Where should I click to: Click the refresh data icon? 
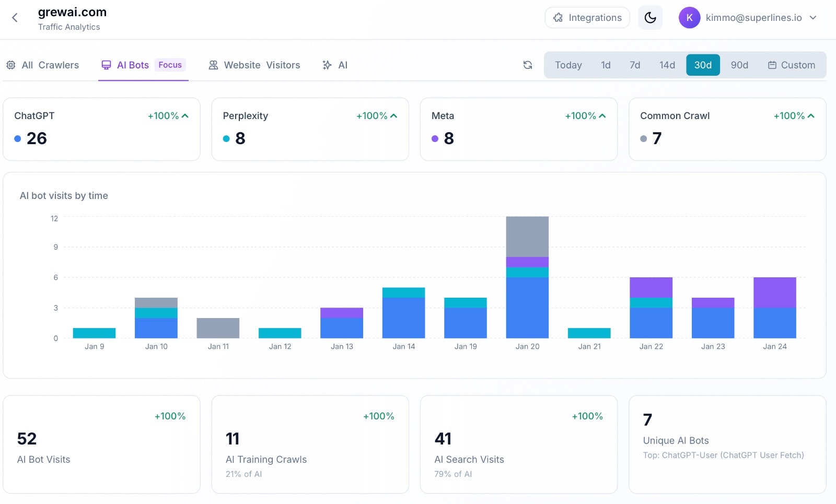point(527,65)
